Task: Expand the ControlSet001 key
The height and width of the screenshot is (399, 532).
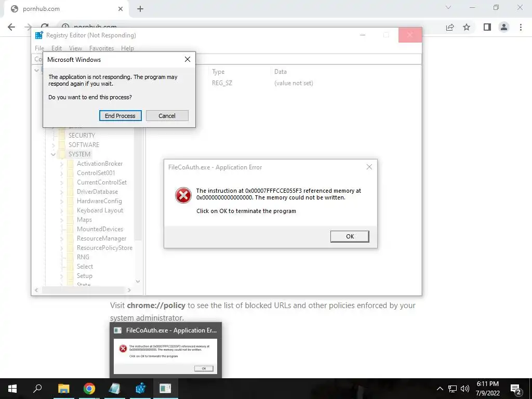Action: point(62,173)
